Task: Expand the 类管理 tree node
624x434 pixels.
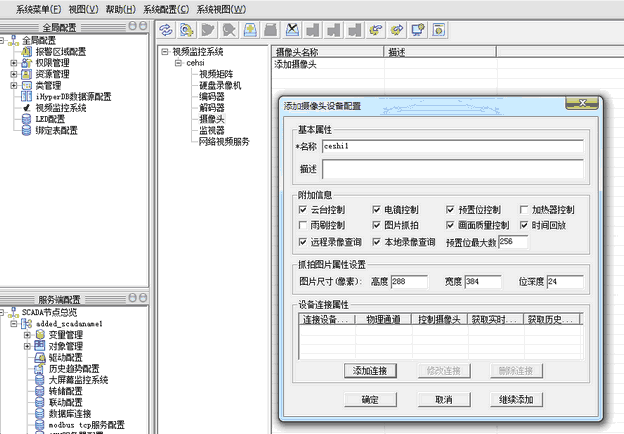Action: pyautogui.click(x=14, y=85)
